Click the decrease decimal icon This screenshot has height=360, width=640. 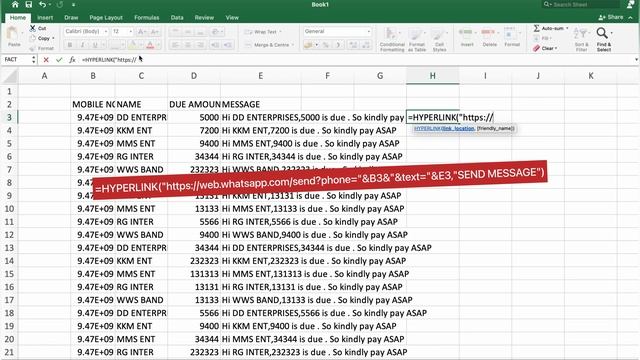(x=366, y=45)
